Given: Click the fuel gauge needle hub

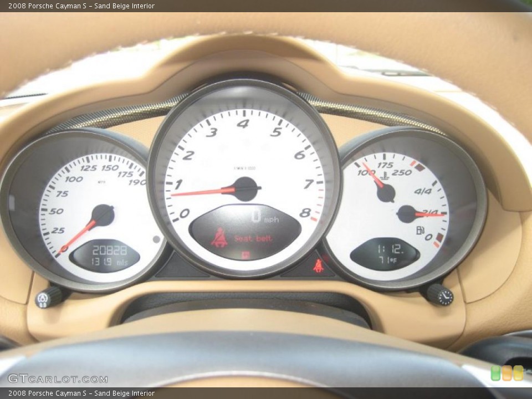Looking at the screenshot, I should [x=407, y=214].
